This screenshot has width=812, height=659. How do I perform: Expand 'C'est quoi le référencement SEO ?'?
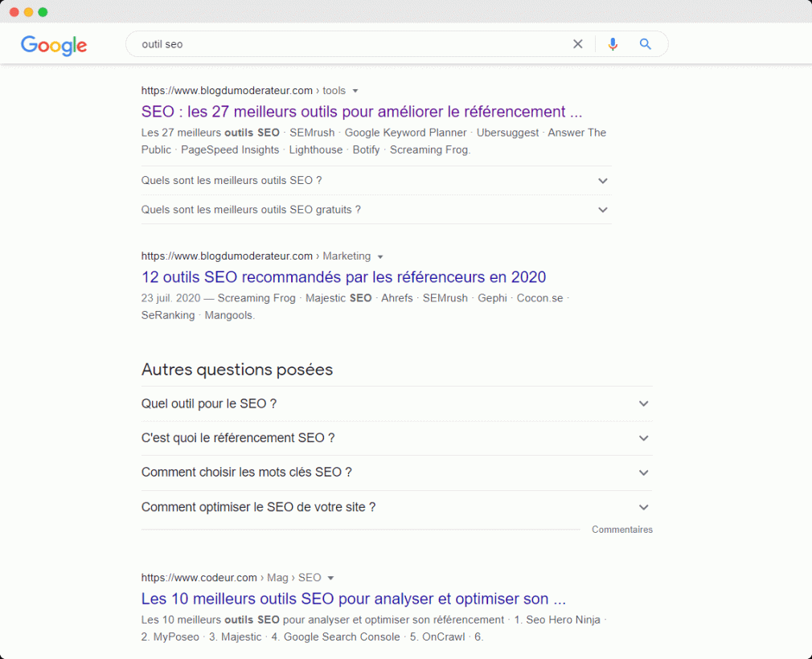396,438
